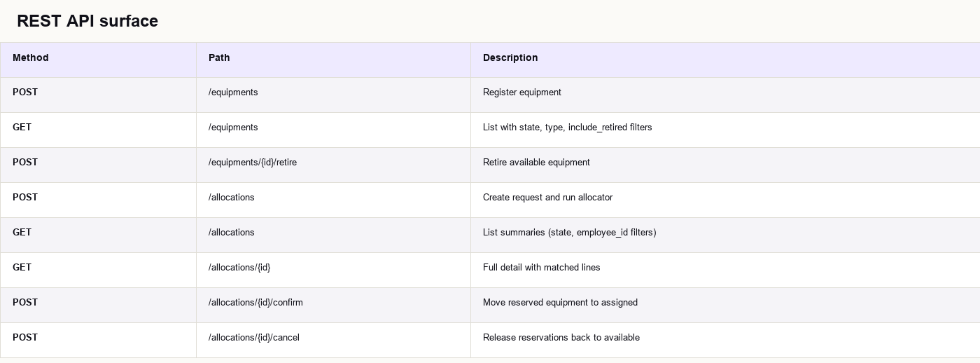Click the "Register equipment" description

pos(522,92)
